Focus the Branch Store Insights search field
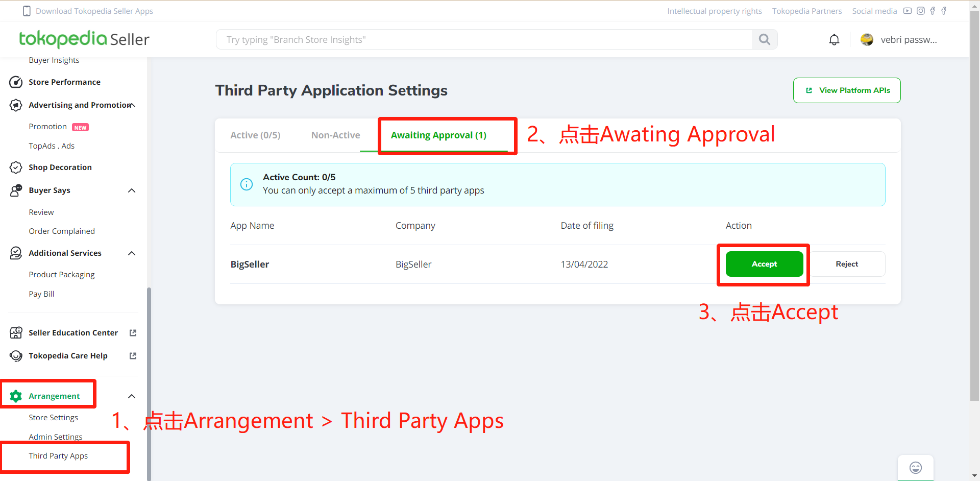This screenshot has width=980, height=481. [484, 39]
